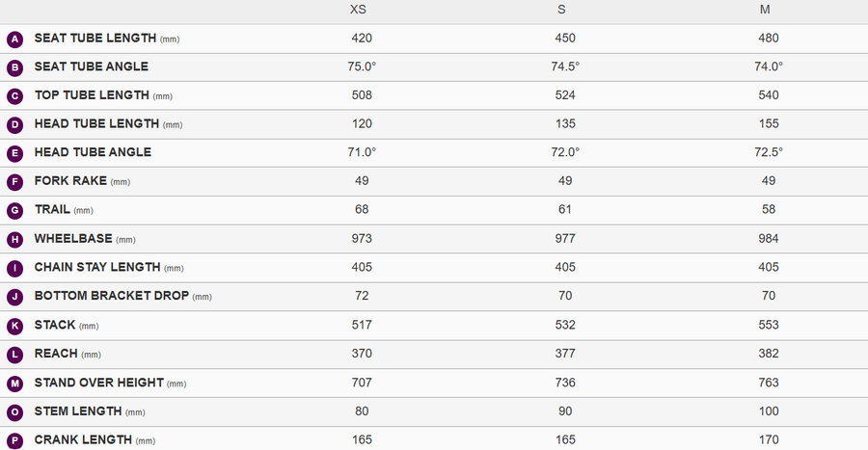Click the purple G Trail icon
Screen dimensions: 868x450
click(14, 211)
